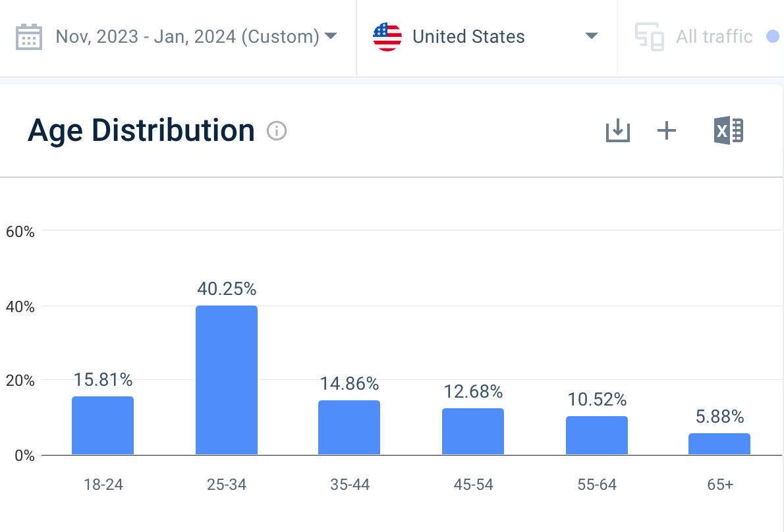Screen dimensions: 784x532
Task: Click the chevron beside the custom date range
Action: pos(331,36)
